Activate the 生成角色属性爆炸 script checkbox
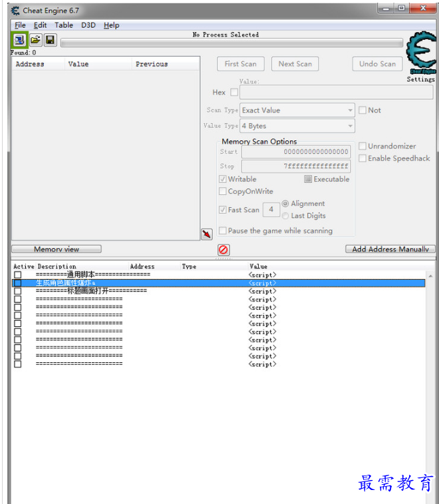 [x=18, y=283]
